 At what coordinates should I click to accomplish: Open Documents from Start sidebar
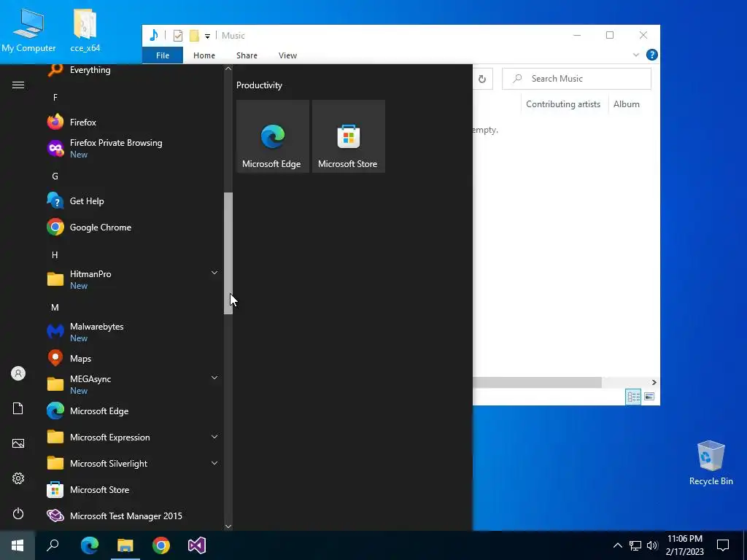click(x=18, y=408)
